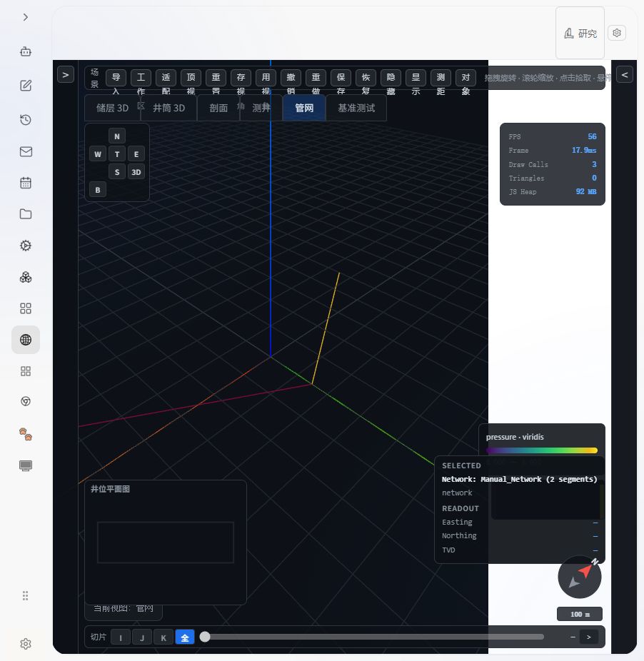Click the pressure viridis color bar
The image size is (644, 661).
click(541, 450)
